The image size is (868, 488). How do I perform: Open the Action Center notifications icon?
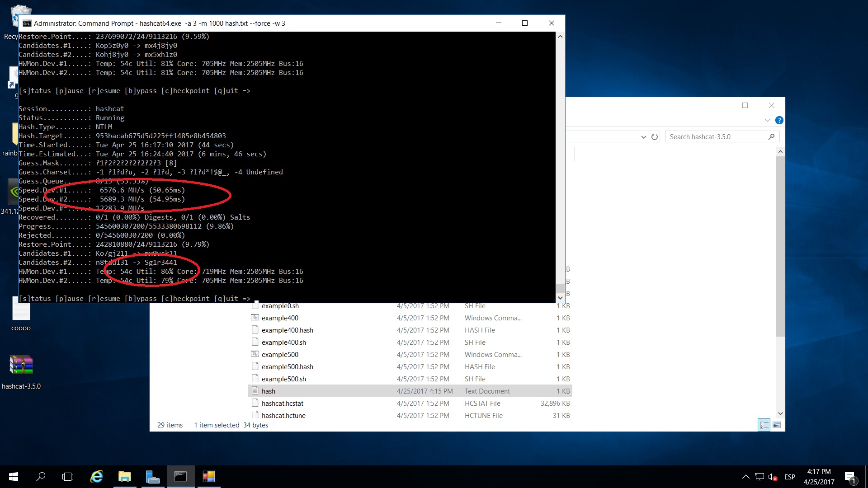pyautogui.click(x=849, y=477)
